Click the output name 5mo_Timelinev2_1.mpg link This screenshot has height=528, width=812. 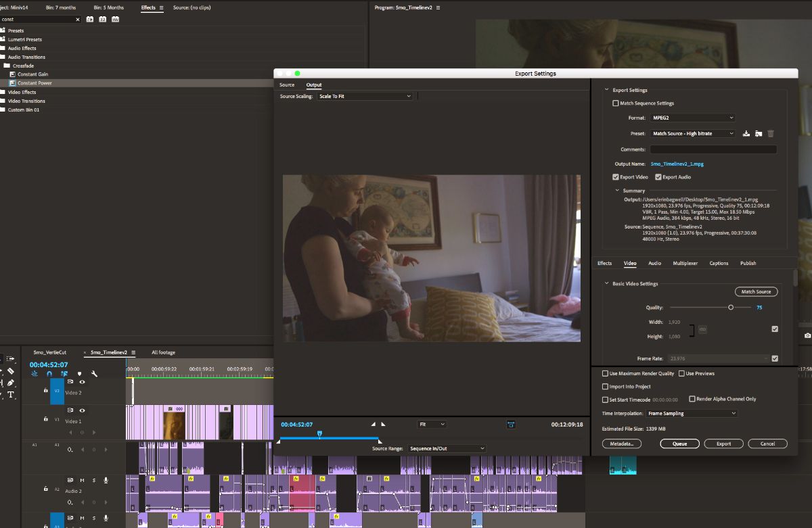point(677,164)
